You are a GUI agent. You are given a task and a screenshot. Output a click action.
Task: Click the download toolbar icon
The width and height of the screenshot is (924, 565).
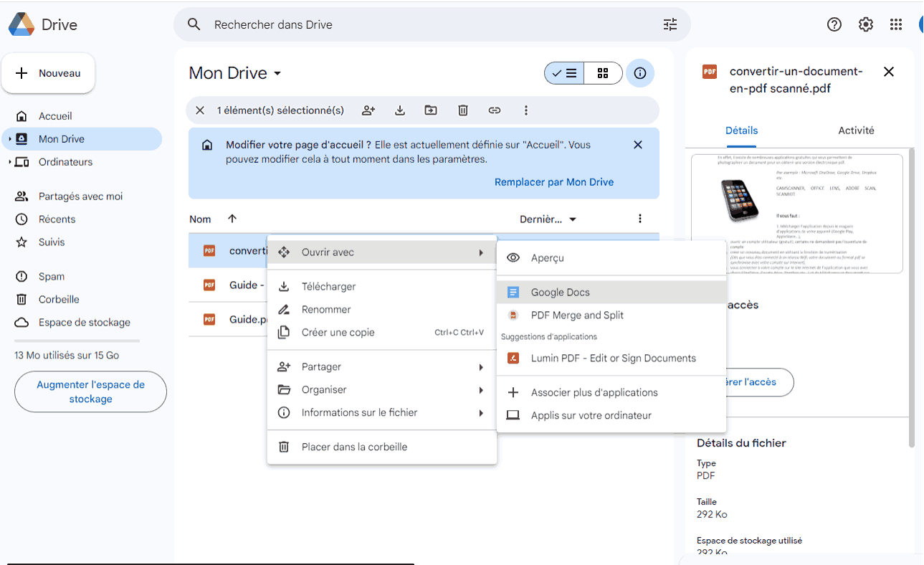click(x=400, y=110)
